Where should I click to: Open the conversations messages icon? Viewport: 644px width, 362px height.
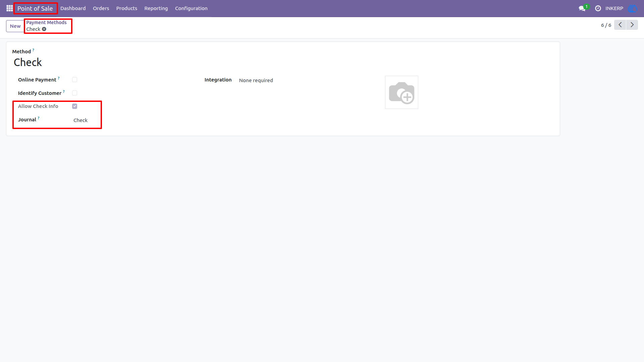(582, 8)
